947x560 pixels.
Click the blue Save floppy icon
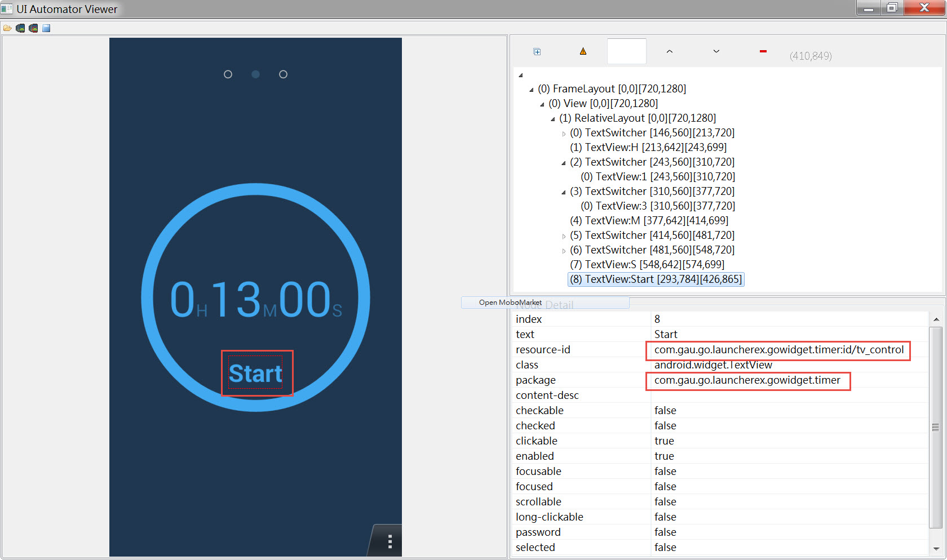[46, 28]
